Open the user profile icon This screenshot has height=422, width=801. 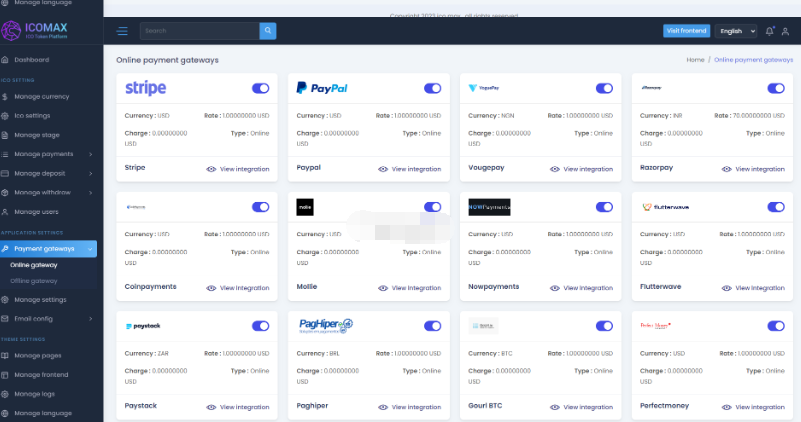click(x=785, y=31)
